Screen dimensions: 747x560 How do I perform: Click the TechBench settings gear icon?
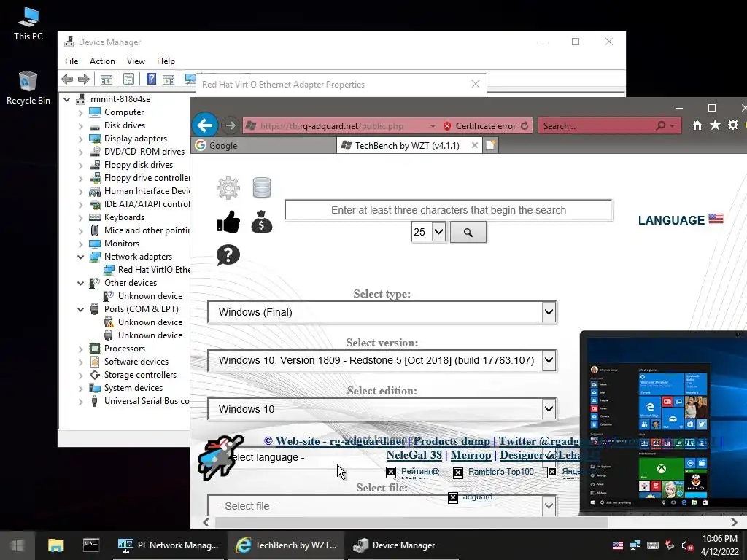click(228, 187)
